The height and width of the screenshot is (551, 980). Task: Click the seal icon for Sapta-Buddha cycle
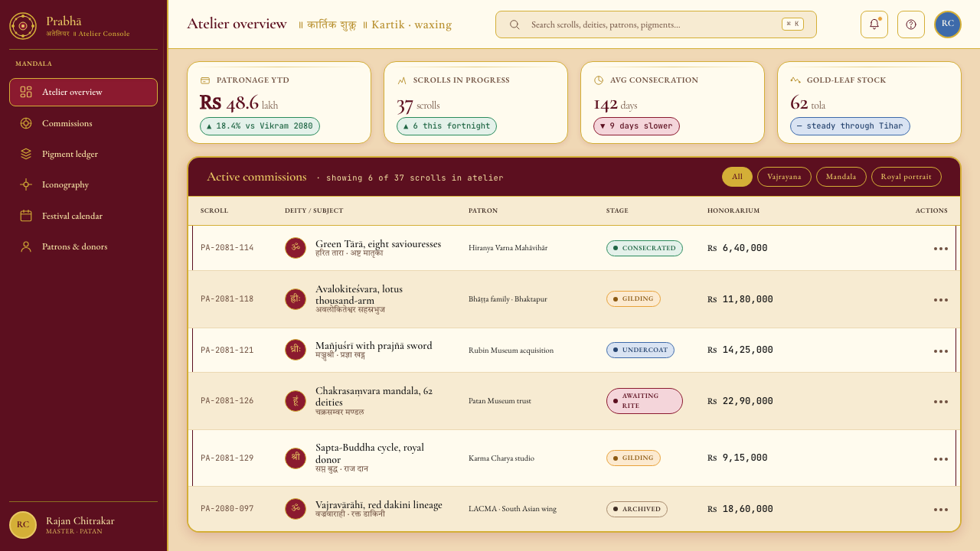tap(296, 458)
